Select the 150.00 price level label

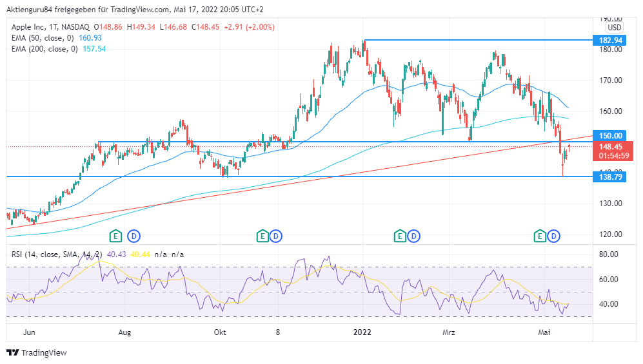[x=609, y=135]
